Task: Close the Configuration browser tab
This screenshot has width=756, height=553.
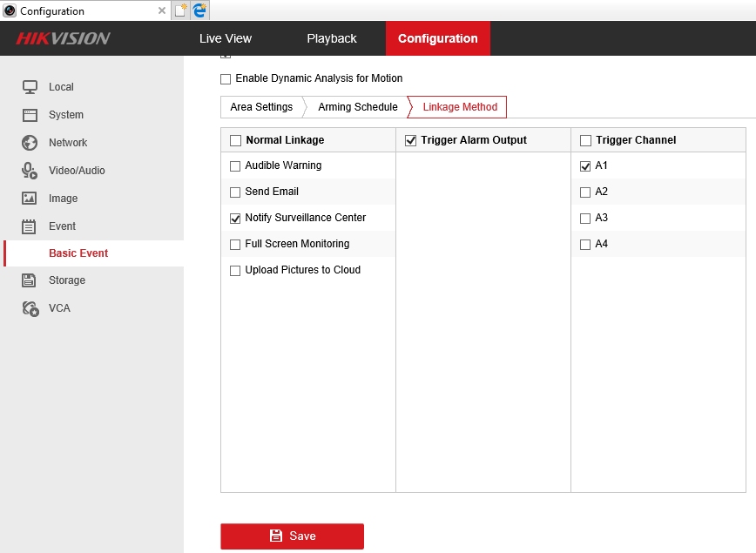Action: point(162,10)
